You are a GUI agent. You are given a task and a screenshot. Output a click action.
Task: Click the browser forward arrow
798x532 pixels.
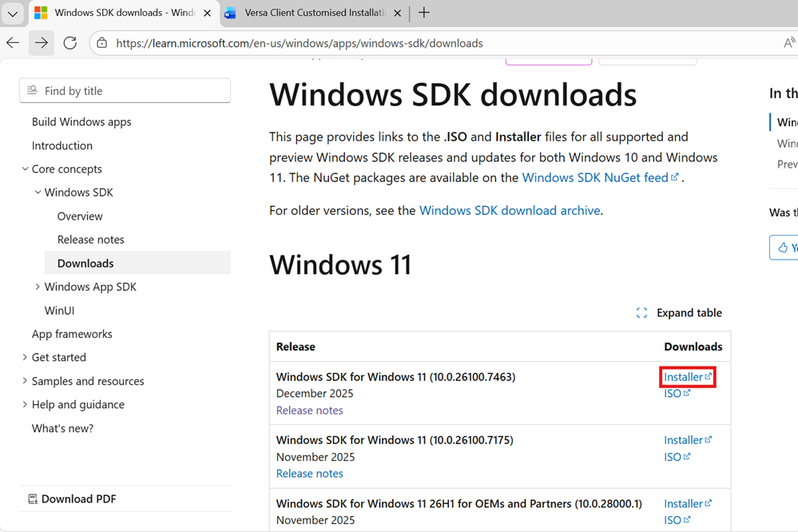coord(42,43)
